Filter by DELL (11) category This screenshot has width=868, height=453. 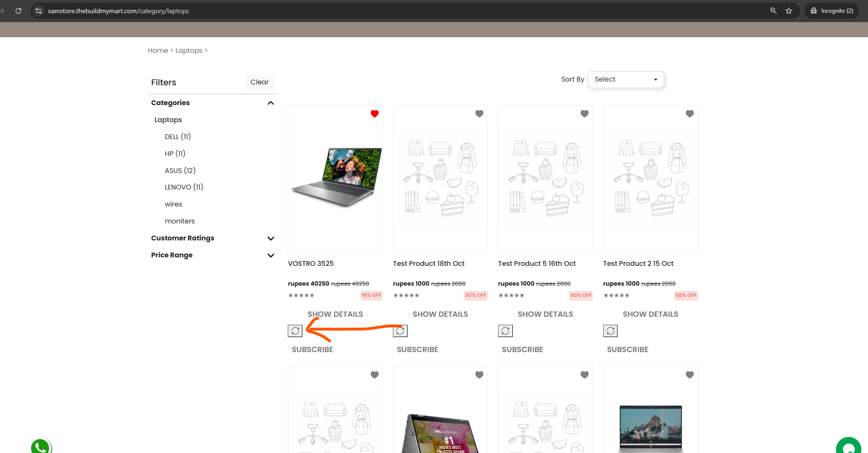pos(178,137)
